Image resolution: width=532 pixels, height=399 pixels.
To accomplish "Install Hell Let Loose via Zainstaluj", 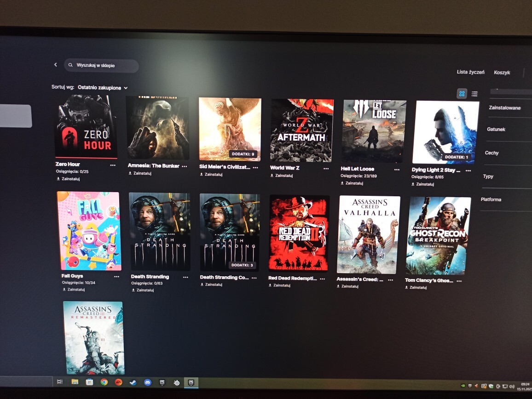I will [x=352, y=183].
